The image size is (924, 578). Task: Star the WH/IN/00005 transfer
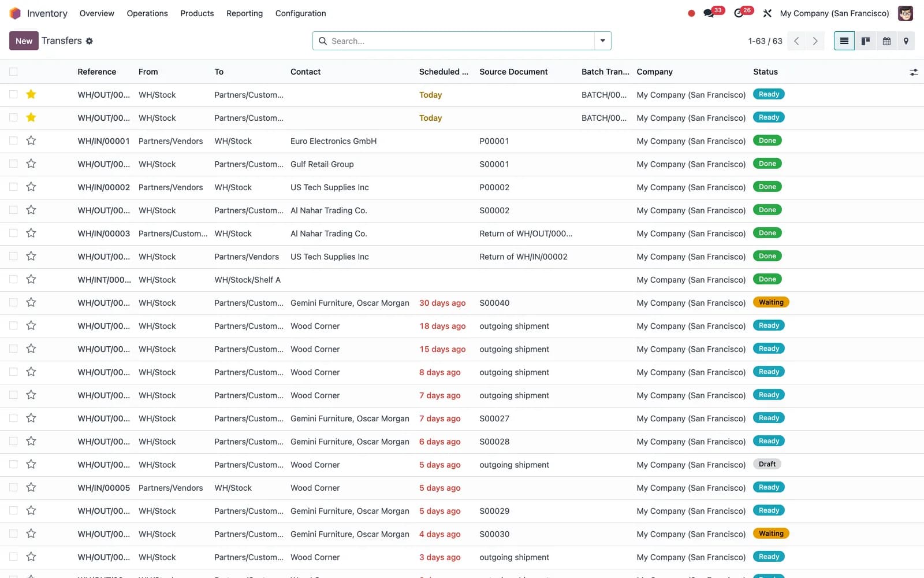31,487
